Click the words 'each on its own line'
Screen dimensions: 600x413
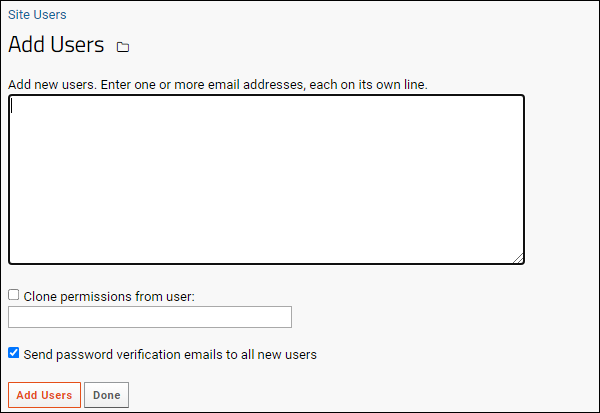[x=368, y=85]
